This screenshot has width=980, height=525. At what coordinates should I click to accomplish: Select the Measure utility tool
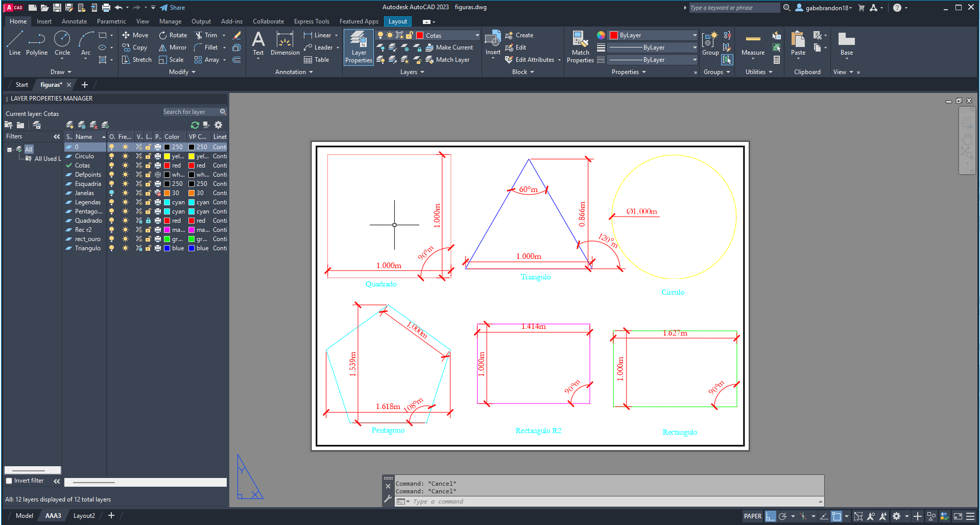[753, 43]
